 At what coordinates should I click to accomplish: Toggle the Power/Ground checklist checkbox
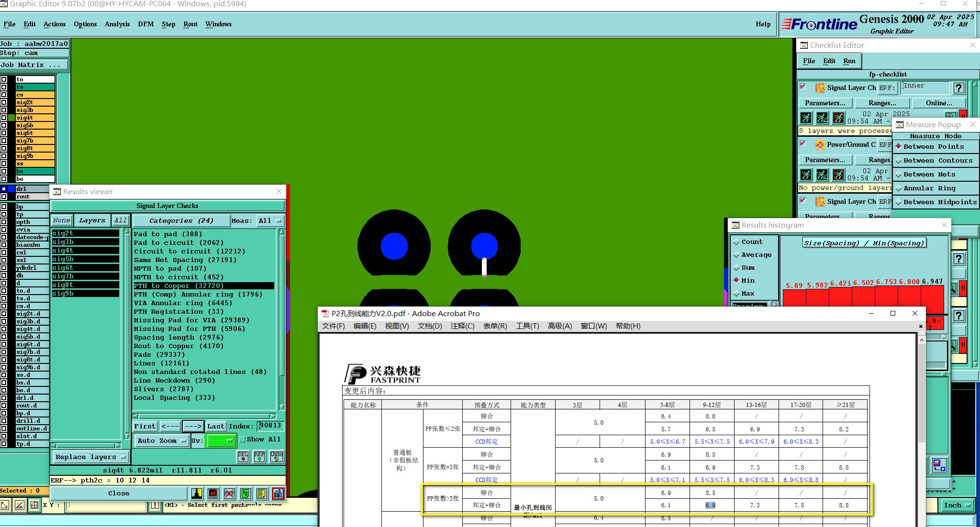tap(803, 143)
